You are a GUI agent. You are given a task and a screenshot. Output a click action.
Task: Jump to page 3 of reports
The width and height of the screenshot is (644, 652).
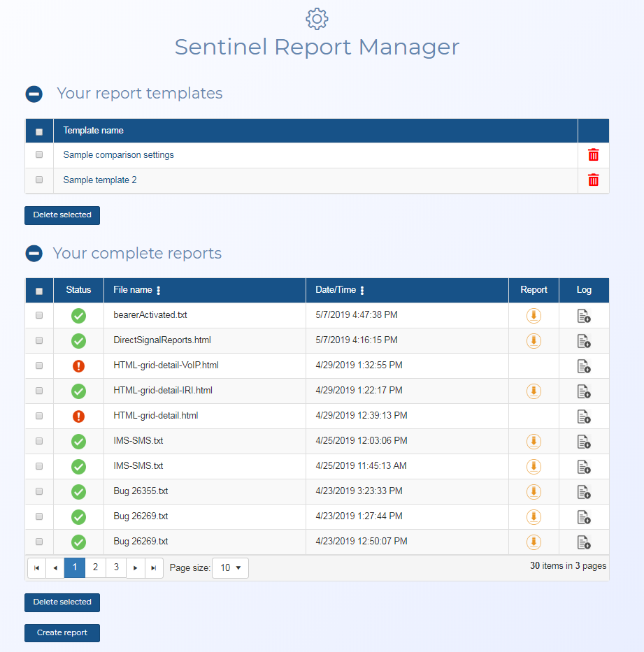coord(116,568)
